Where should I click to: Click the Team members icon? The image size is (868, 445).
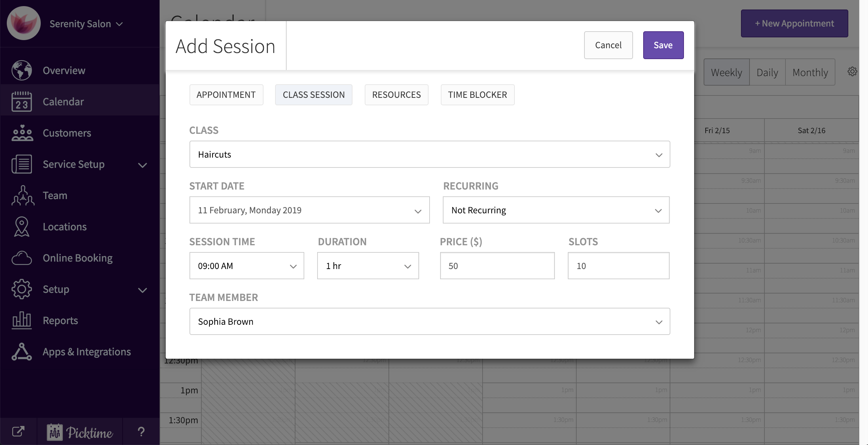tap(22, 196)
